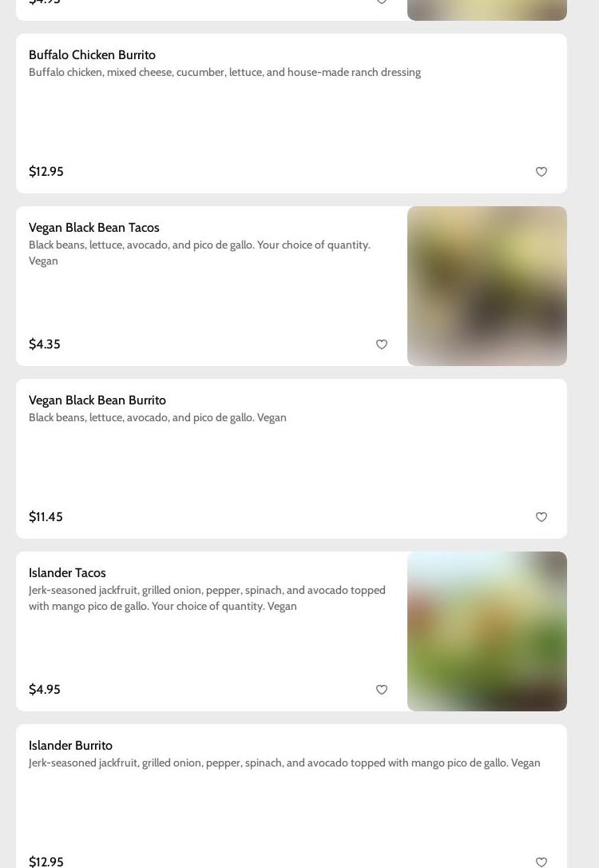Favorite the Buffalo Chicken Burrito with its heart
Image resolution: width=599 pixels, height=868 pixels.
[x=541, y=172]
